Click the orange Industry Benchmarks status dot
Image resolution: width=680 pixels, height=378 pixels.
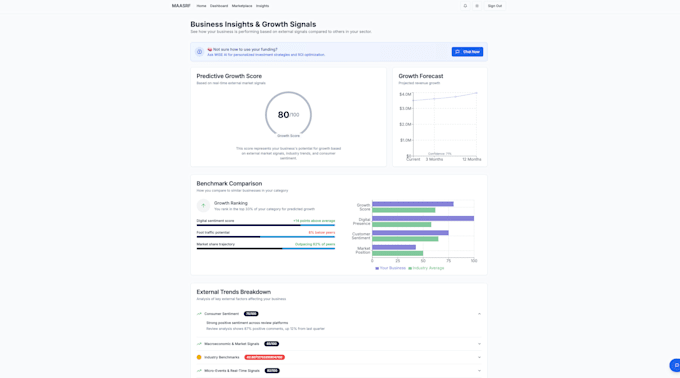point(199,357)
